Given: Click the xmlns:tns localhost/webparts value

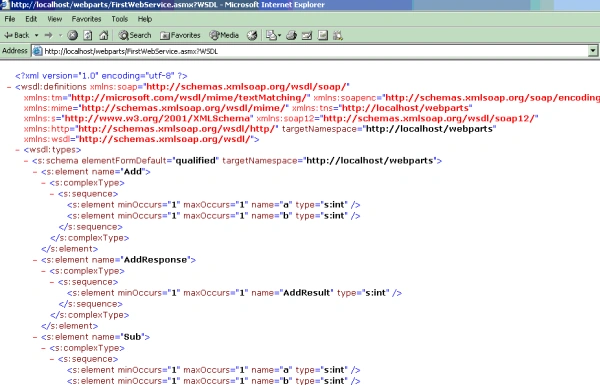Looking at the screenshot, I should tap(405, 108).
